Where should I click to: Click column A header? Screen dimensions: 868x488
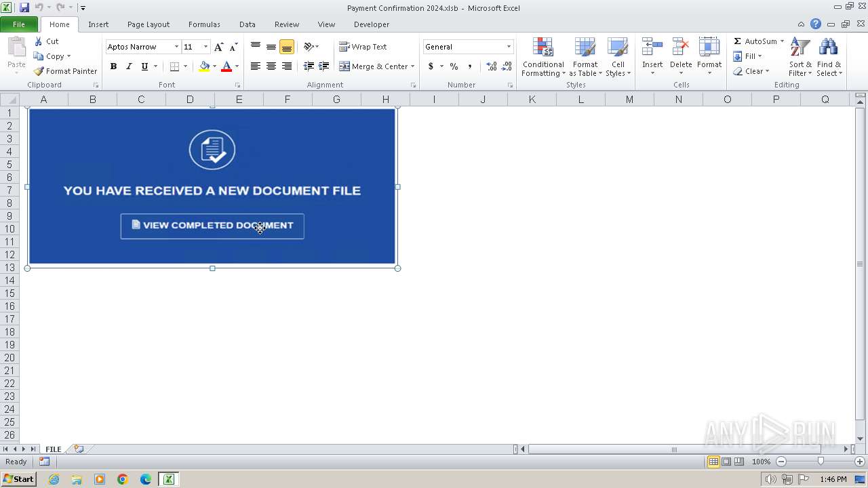[x=44, y=100]
